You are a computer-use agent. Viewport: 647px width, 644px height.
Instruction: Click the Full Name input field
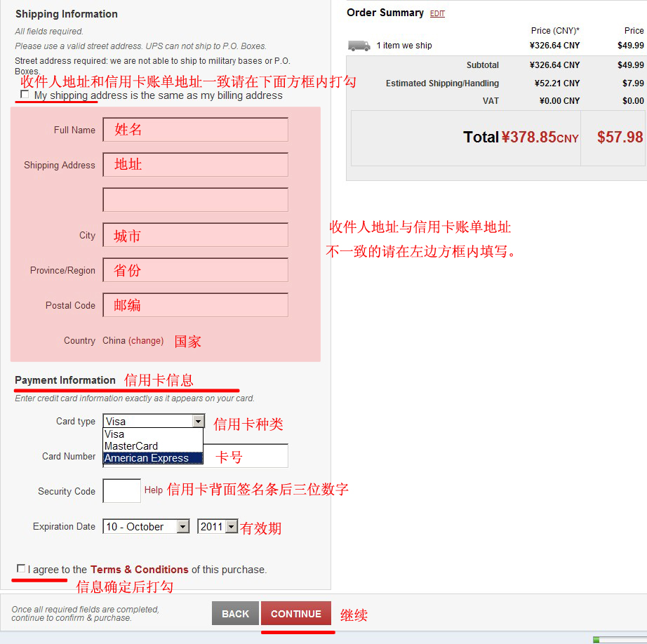(195, 130)
